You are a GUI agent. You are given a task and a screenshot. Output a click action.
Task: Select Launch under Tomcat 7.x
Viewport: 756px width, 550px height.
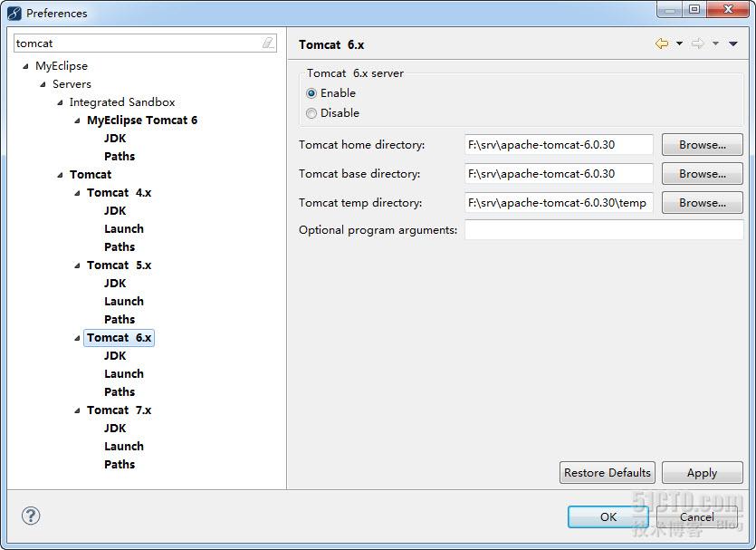123,447
